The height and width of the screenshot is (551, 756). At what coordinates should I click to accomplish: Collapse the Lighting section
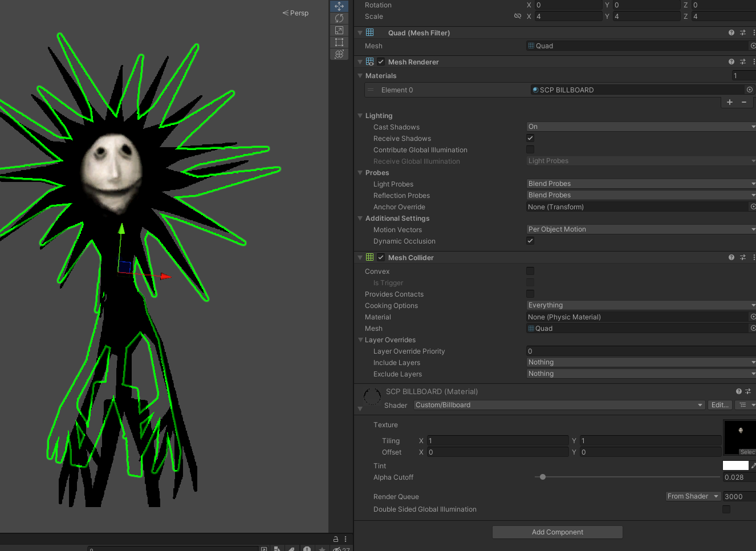pos(360,115)
